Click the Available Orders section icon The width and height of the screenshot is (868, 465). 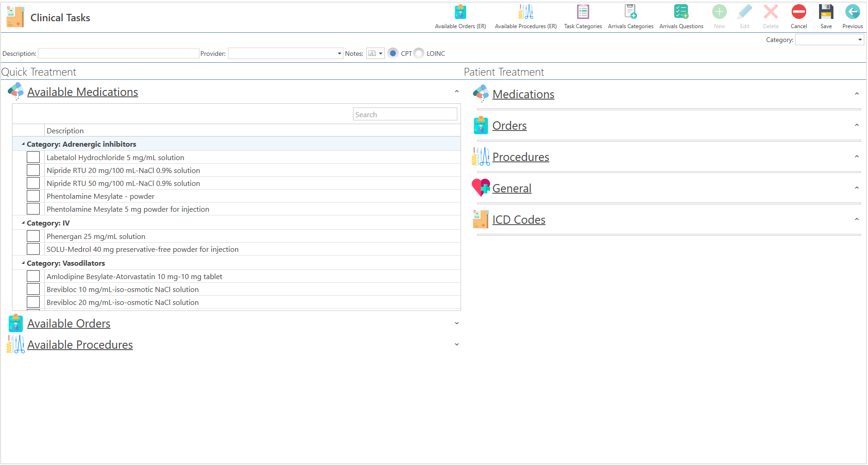(x=16, y=323)
